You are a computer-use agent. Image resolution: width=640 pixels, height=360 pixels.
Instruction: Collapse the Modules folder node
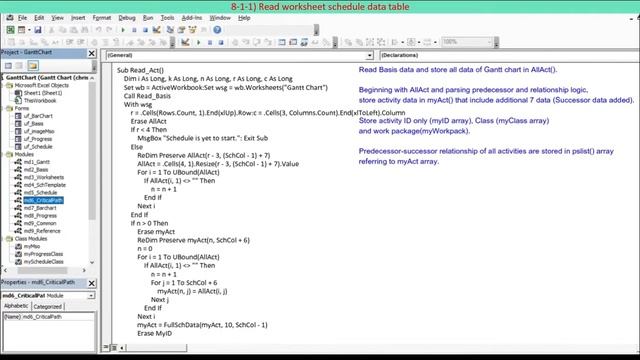point(2,154)
